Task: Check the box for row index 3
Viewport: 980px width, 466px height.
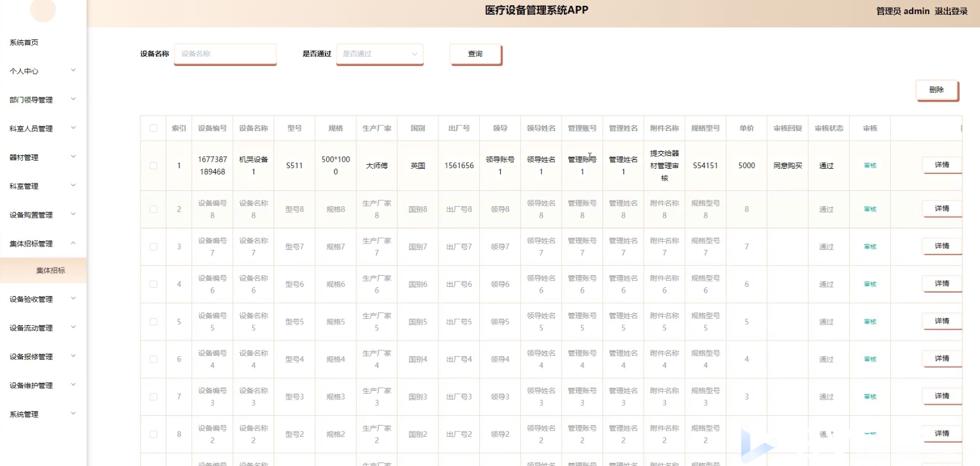Action: (153, 247)
